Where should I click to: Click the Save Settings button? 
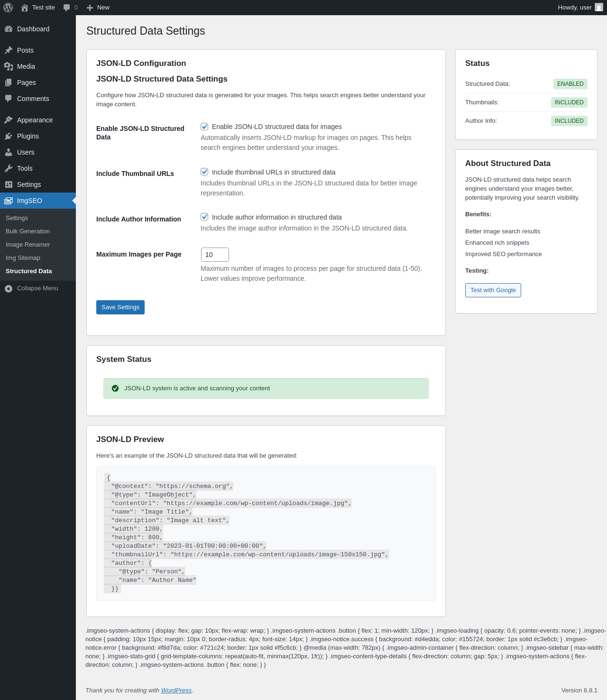coord(120,307)
